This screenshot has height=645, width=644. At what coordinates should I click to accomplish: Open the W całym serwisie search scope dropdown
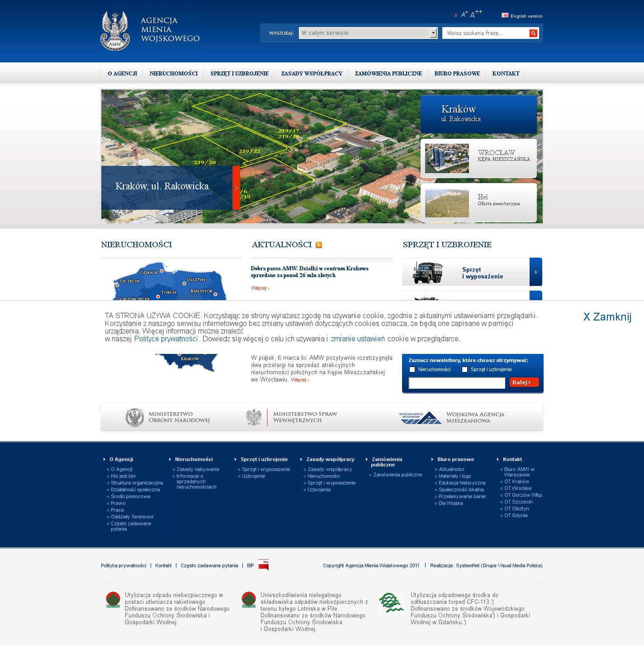click(x=368, y=33)
